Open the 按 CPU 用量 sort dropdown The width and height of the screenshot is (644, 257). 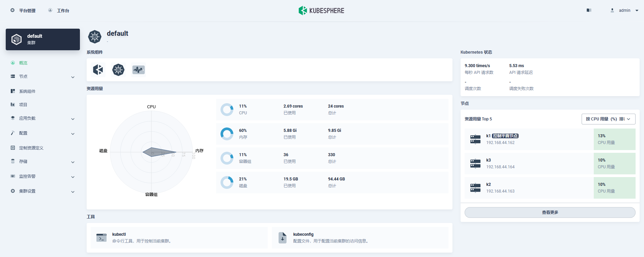coord(608,119)
